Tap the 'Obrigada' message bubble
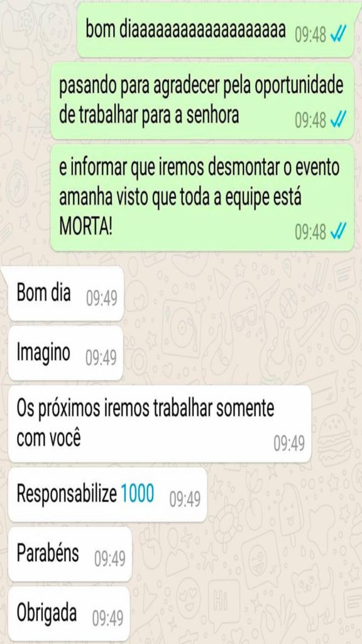Screen dimensions: 362x644 pyautogui.click(x=69, y=614)
